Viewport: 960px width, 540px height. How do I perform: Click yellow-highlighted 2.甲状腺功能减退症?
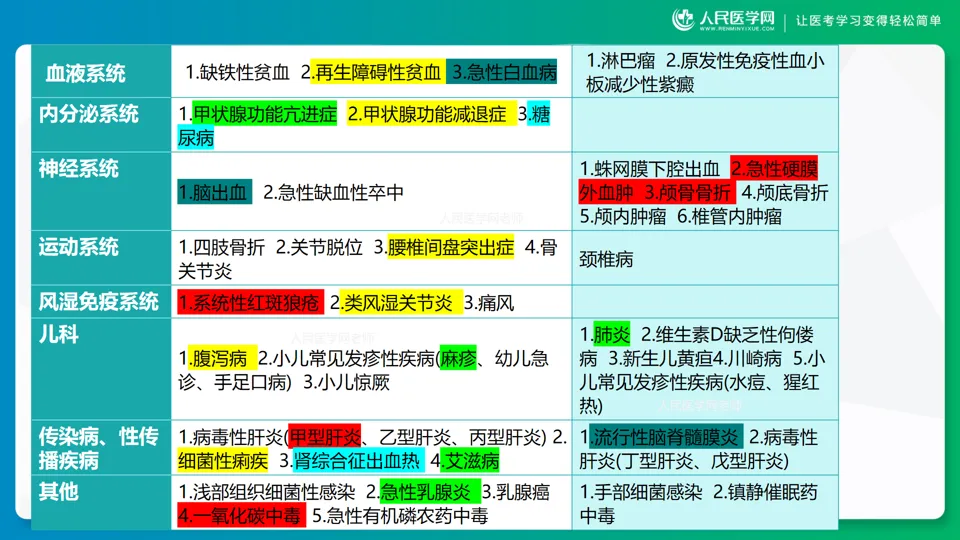pyautogui.click(x=431, y=114)
